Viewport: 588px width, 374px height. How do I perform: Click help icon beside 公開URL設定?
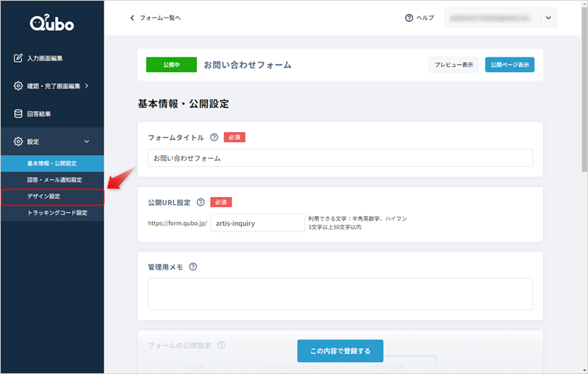pyautogui.click(x=201, y=202)
